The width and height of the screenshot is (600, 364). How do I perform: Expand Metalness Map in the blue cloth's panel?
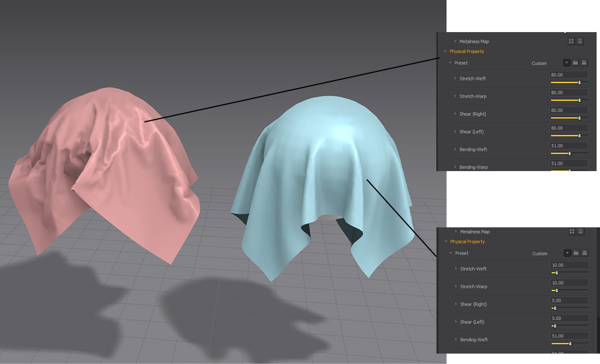tap(456, 232)
